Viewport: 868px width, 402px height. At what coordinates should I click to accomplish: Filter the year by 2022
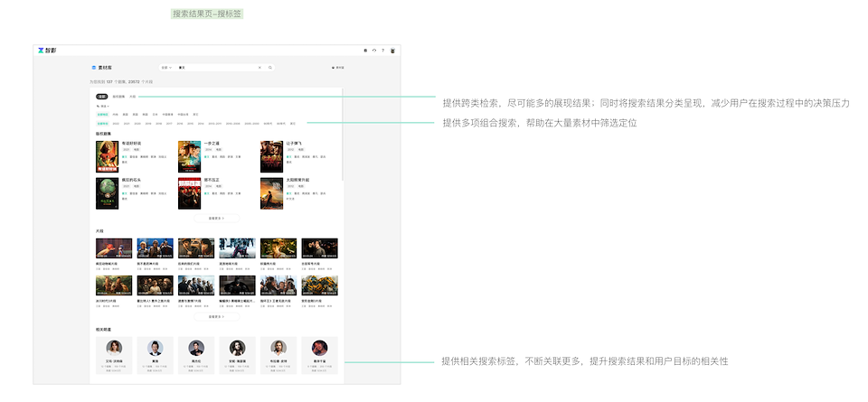coord(117,123)
